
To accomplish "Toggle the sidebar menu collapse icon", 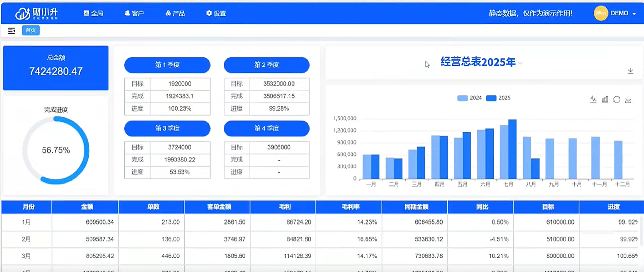I will (12, 31).
